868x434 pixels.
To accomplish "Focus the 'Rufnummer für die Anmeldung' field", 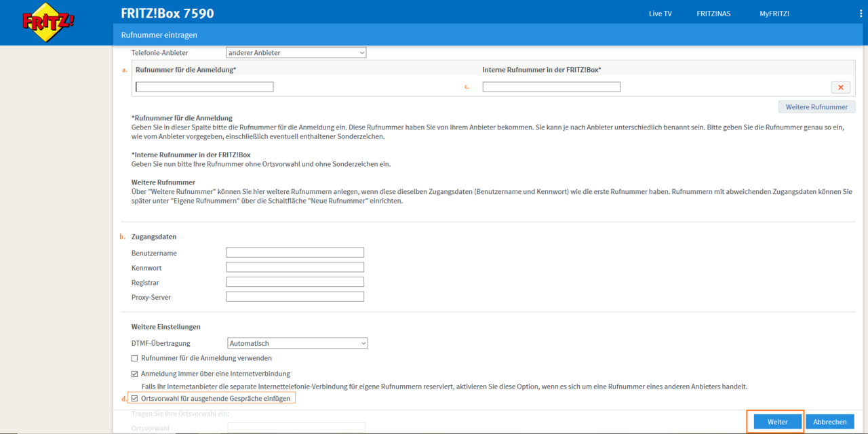I will (x=204, y=87).
